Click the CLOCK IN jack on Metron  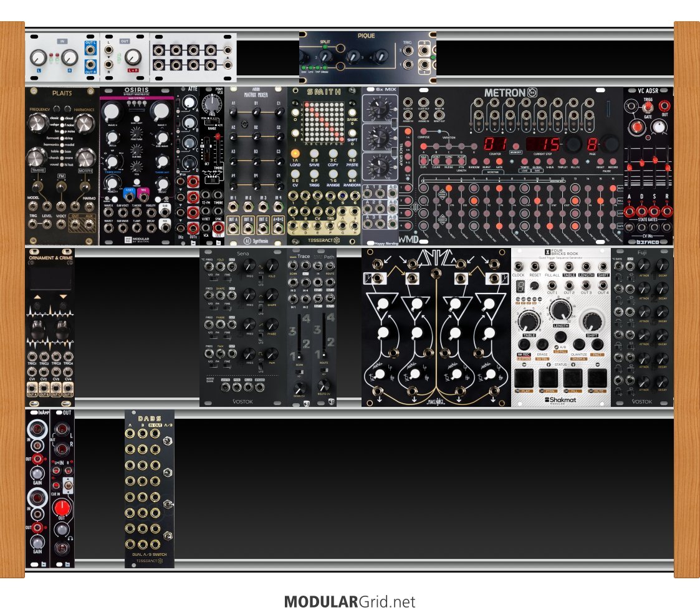click(x=408, y=103)
